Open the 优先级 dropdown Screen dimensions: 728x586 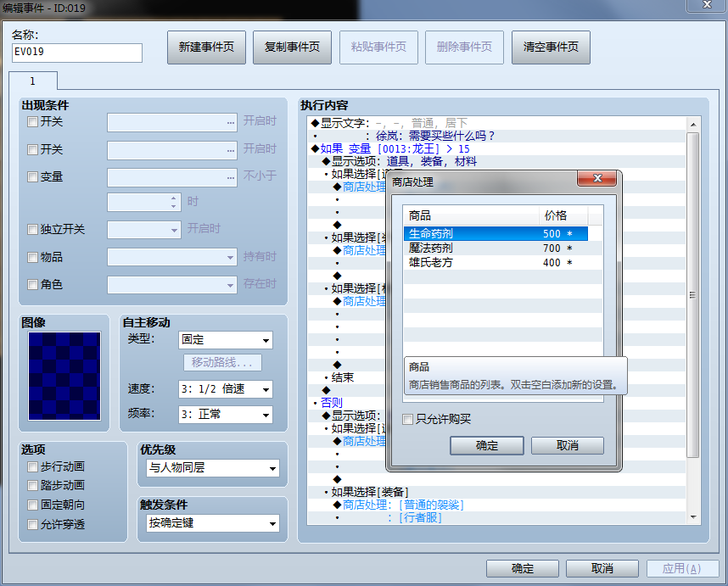pos(213,468)
